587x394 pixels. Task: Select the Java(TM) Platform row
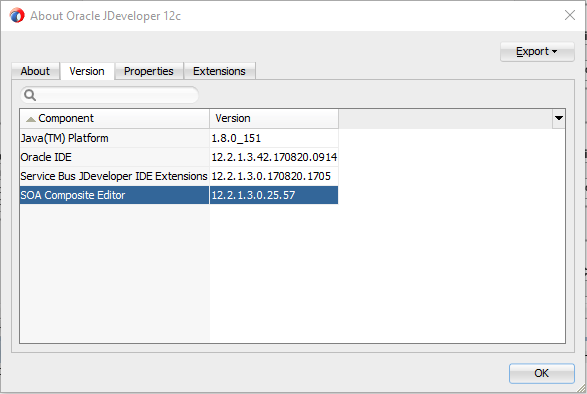click(179, 138)
